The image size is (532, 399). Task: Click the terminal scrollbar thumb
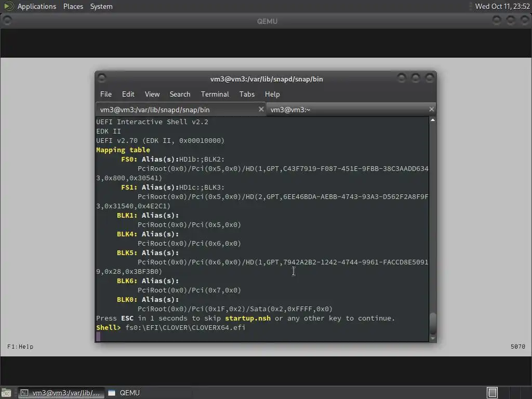433,324
